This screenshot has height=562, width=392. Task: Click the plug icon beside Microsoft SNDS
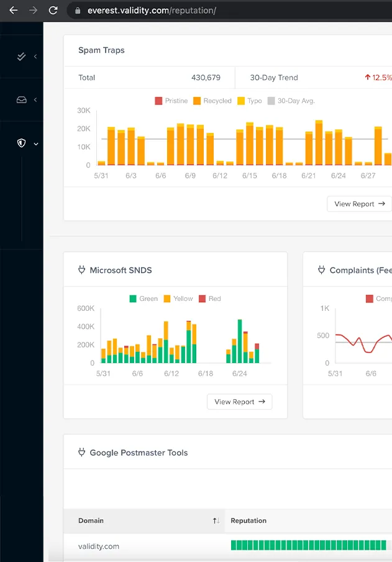coord(81,270)
